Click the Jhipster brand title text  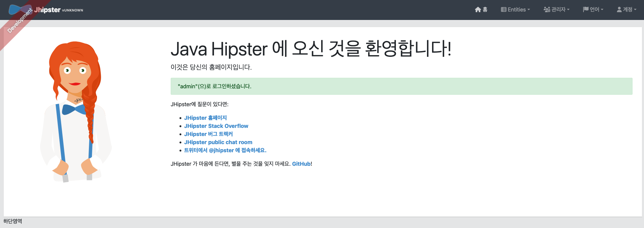tap(47, 10)
